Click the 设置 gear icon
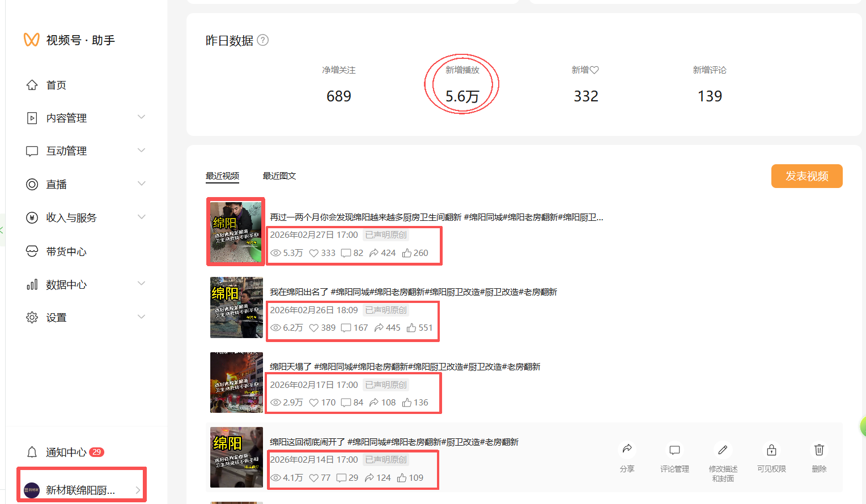 click(32, 317)
